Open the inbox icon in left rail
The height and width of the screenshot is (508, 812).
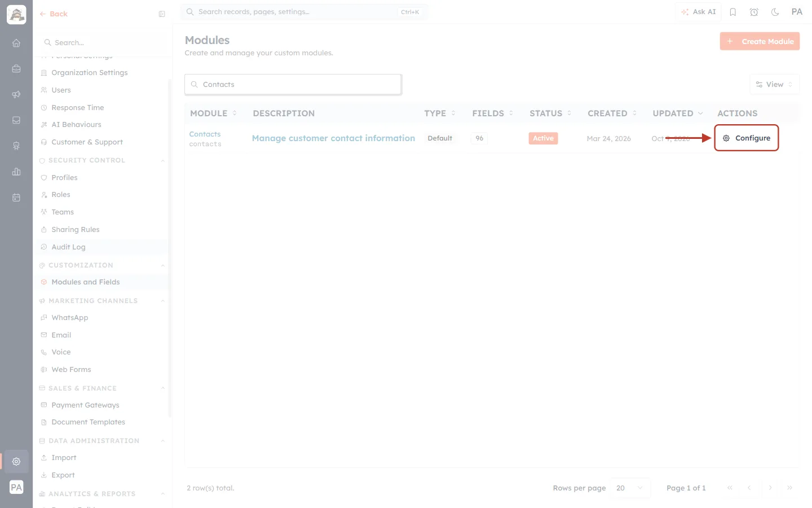pyautogui.click(x=16, y=120)
